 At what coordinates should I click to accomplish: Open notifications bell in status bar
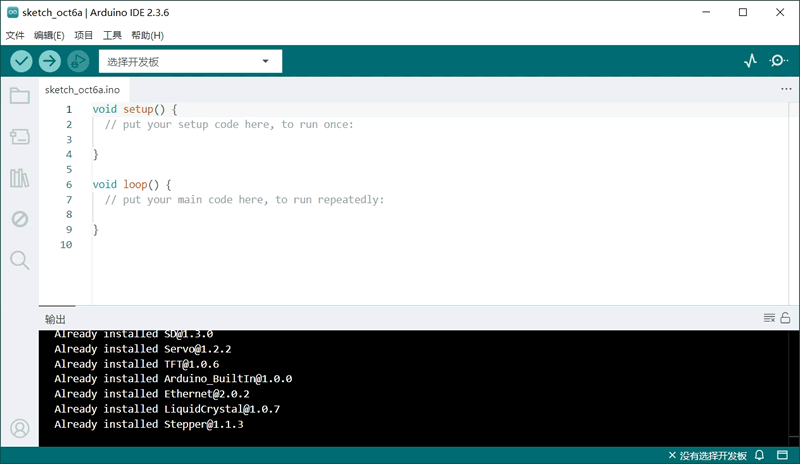point(759,455)
